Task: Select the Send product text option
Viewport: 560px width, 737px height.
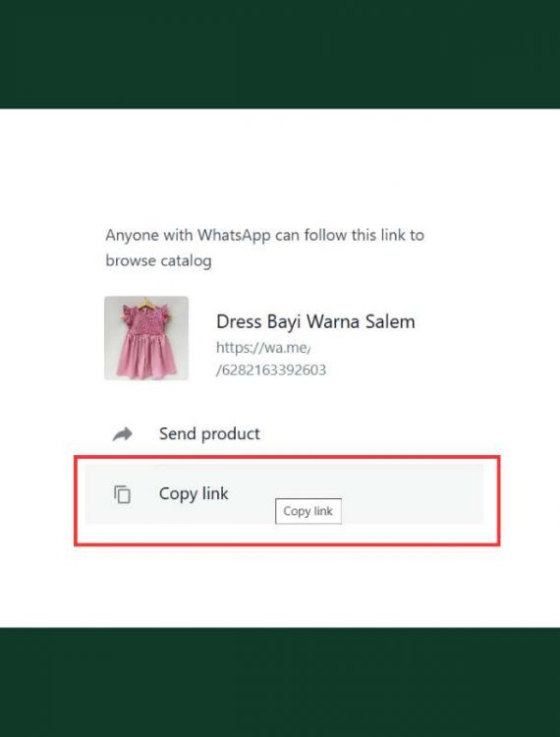Action: 209,433
